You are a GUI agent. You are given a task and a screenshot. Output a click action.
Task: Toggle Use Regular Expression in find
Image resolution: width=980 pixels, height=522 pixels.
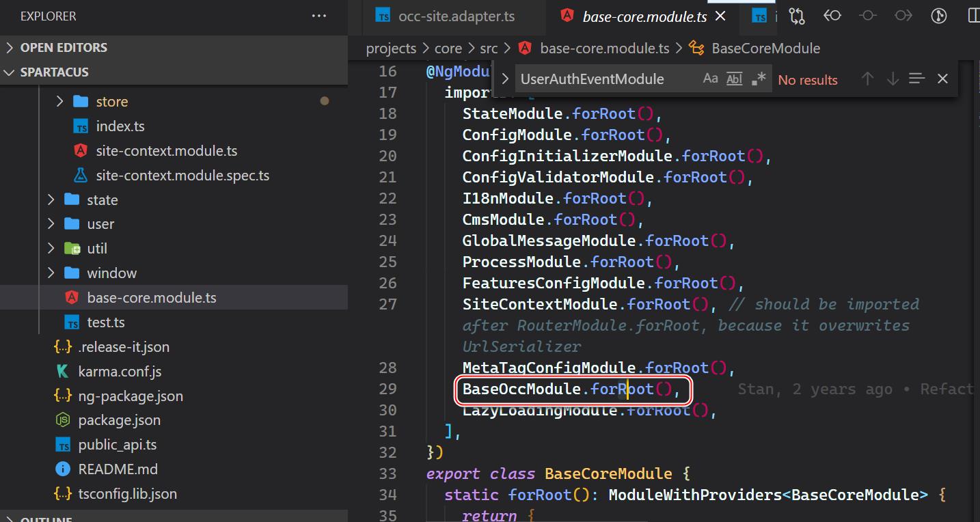(759, 79)
